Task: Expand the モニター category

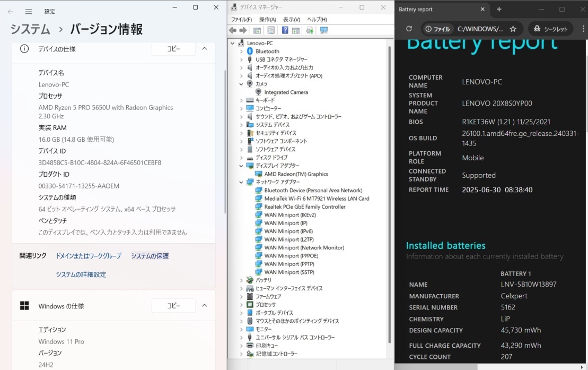Action: [x=241, y=329]
